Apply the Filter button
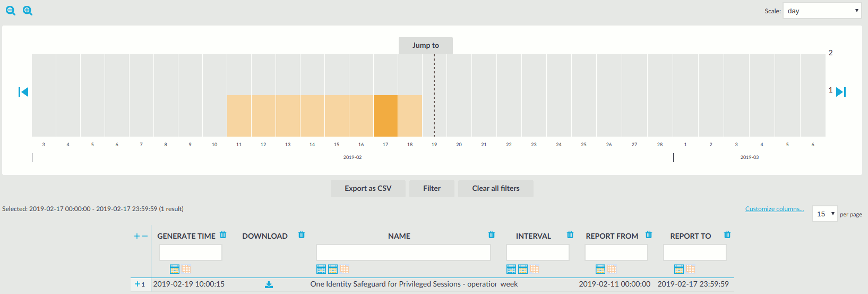 point(432,188)
